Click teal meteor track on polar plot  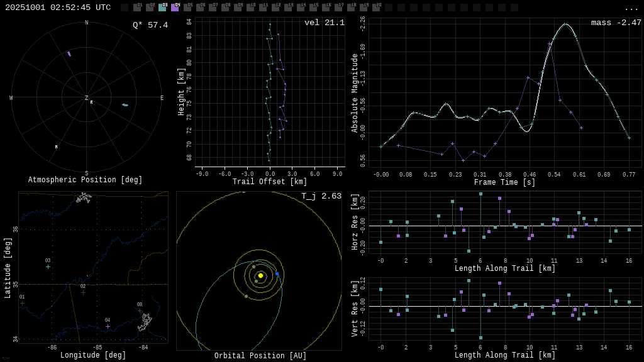(125, 105)
